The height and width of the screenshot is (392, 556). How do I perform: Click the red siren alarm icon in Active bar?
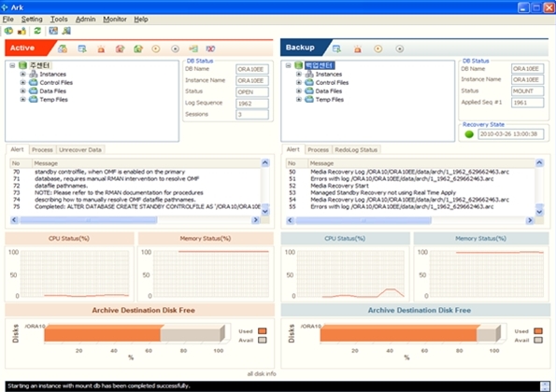[101, 49]
